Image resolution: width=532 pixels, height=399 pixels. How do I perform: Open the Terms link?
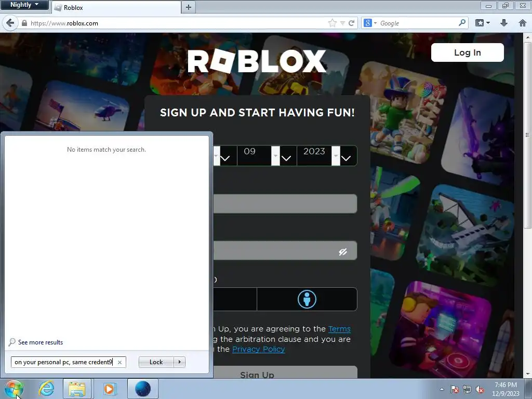coord(339,329)
